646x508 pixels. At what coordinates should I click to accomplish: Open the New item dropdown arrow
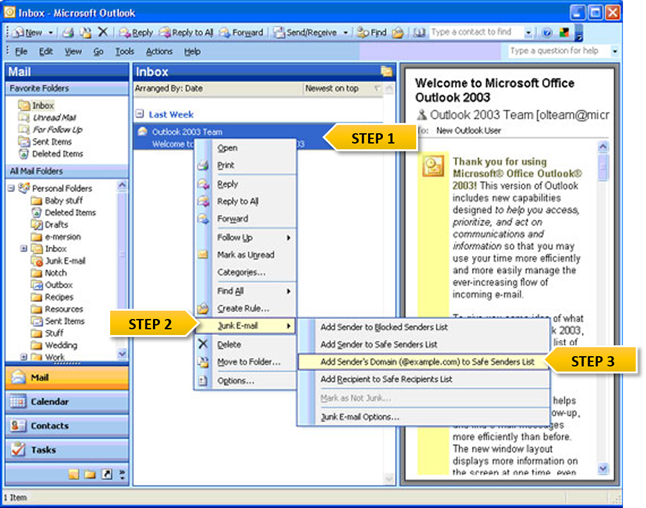click(51, 32)
